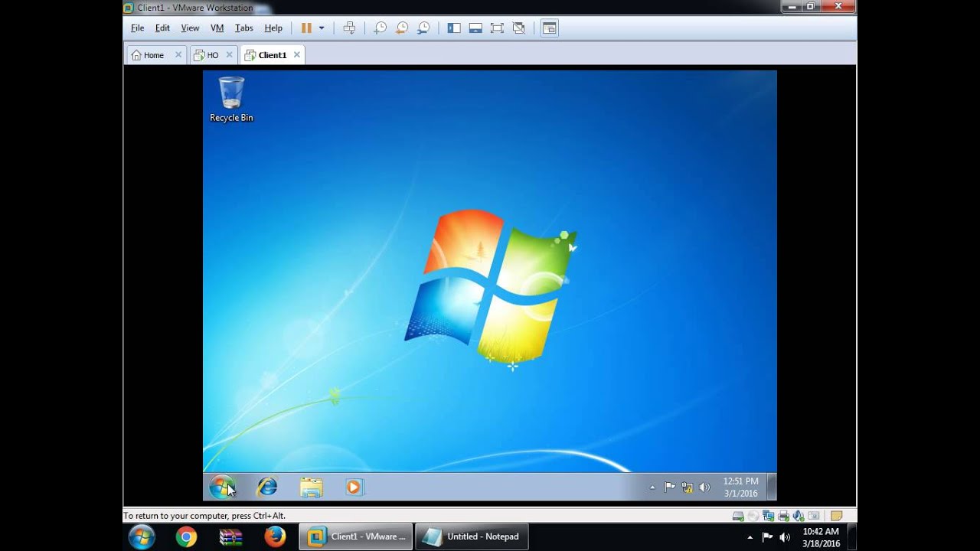The width and height of the screenshot is (980, 551).
Task: Toggle the console view icon in toolbar
Action: tap(549, 28)
